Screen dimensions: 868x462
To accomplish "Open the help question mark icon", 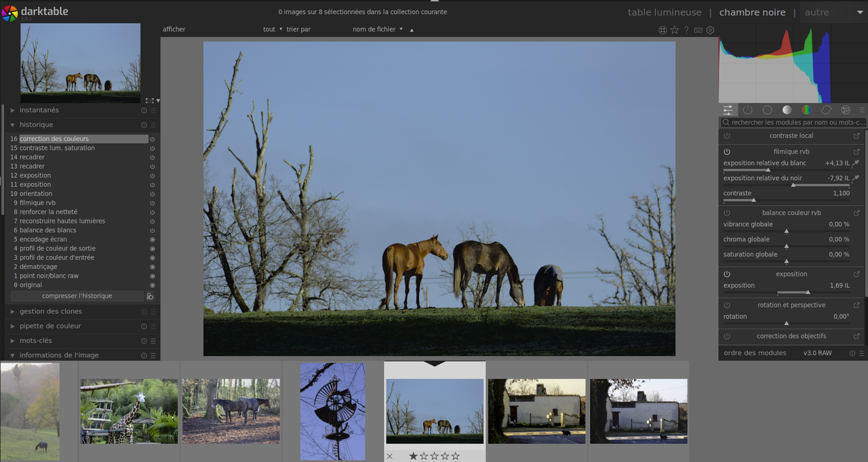I will [x=686, y=30].
